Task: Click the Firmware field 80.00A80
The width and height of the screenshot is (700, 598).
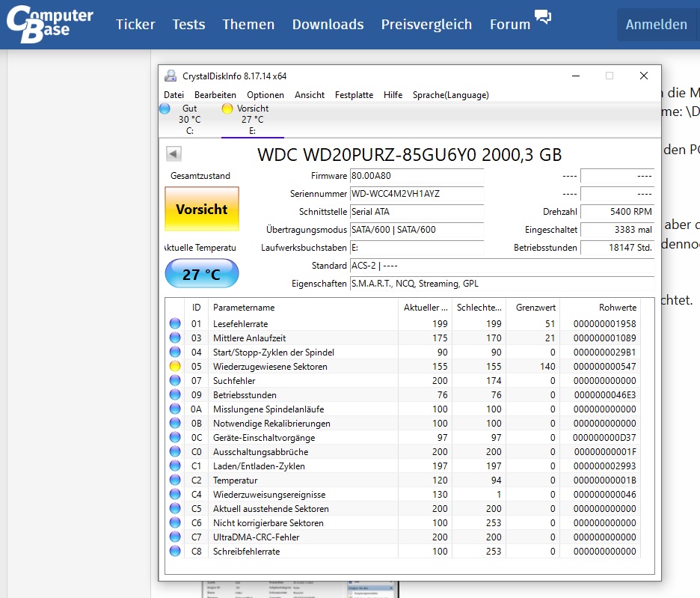Action: pyautogui.click(x=417, y=176)
